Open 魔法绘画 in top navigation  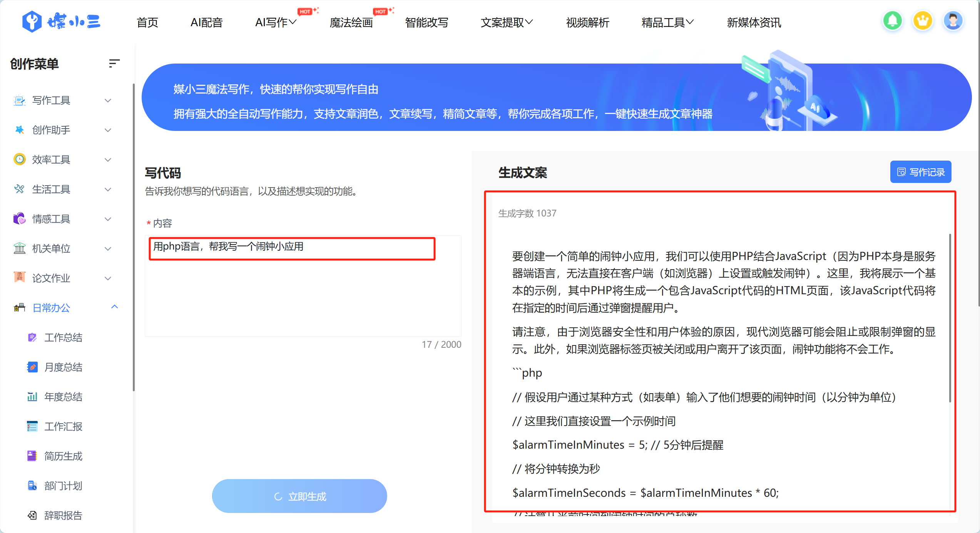tap(351, 22)
